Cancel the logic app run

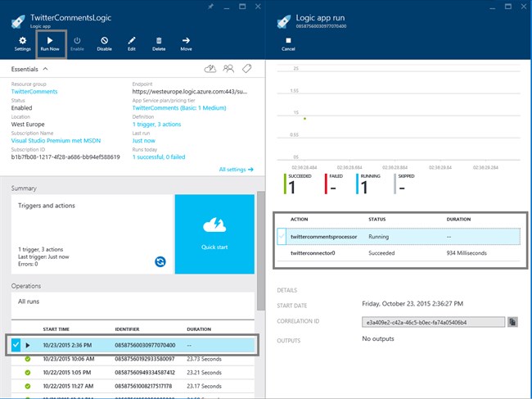288,44
